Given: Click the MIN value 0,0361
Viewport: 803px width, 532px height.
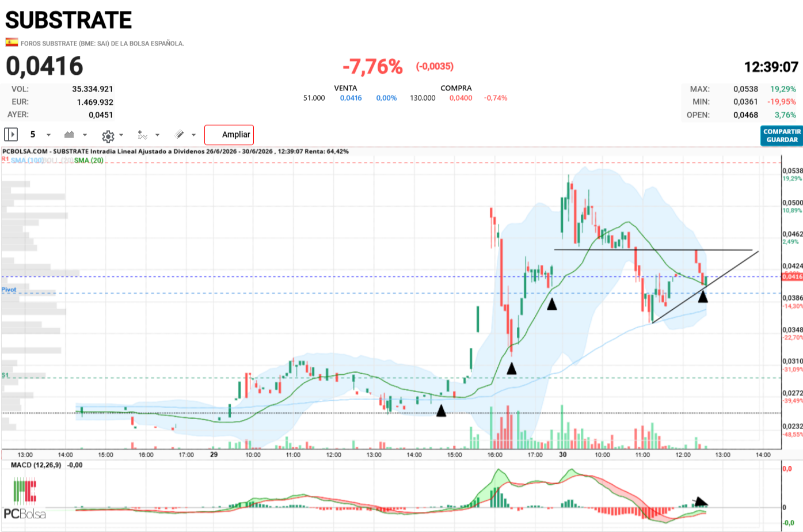Looking at the screenshot, I should [745, 102].
